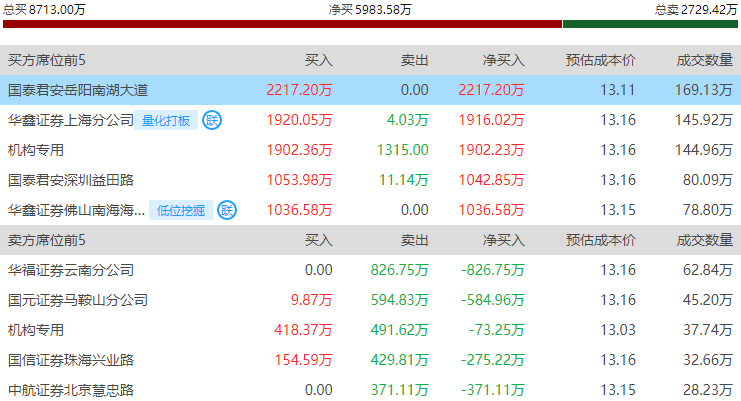741x401 pixels.
Task: Click 预估成本价 header in seller table
Action: [x=601, y=240]
